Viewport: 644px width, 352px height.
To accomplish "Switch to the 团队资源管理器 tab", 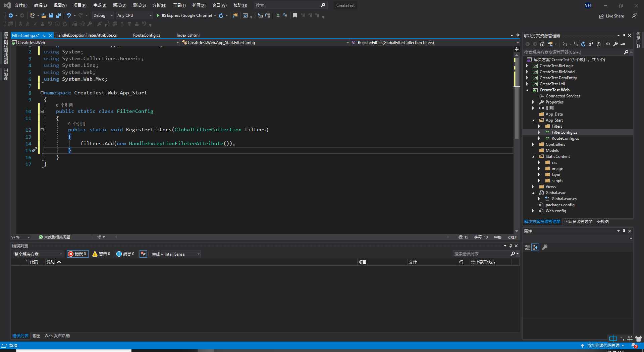I will (x=578, y=222).
